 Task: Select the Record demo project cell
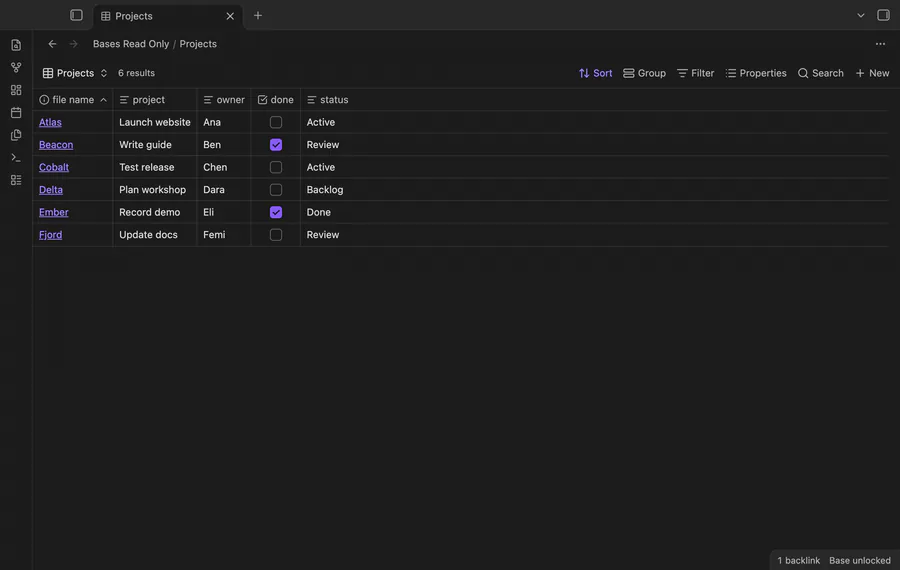[155, 212]
